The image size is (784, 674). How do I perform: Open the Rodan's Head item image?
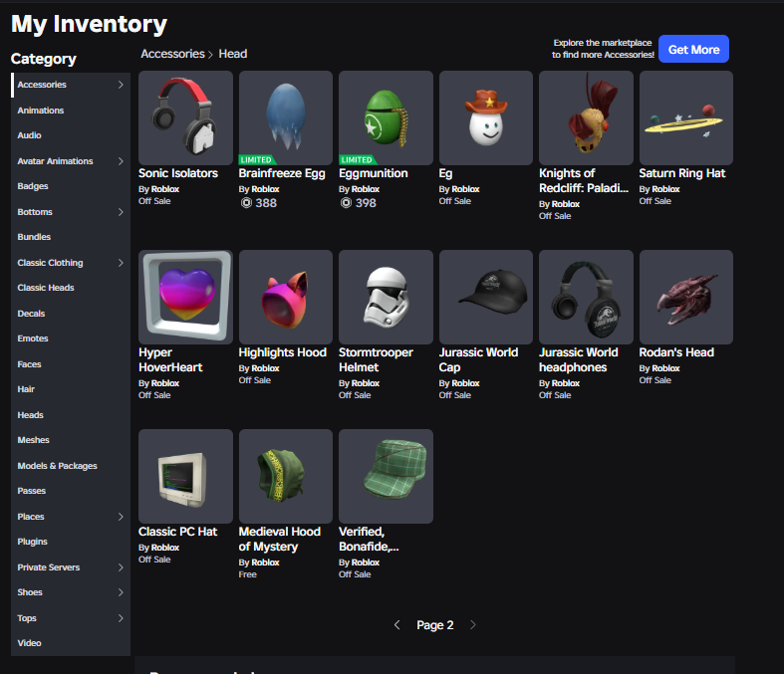coord(686,297)
